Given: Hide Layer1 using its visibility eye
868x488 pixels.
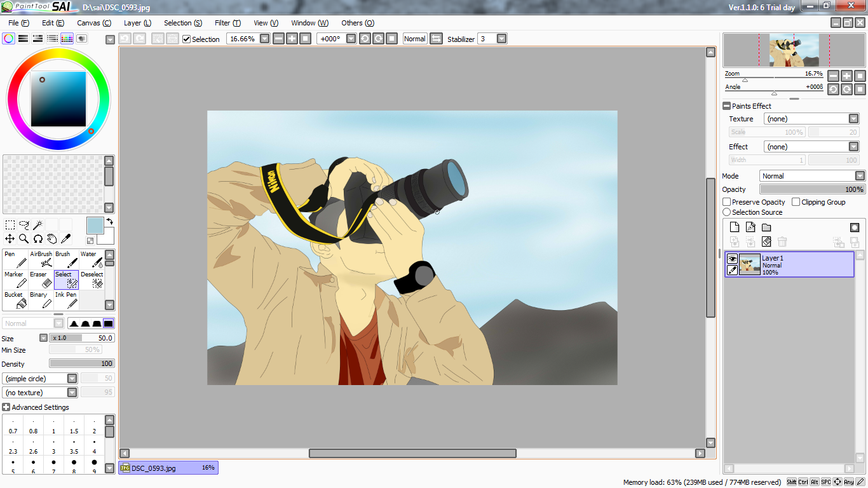Looking at the screenshot, I should [732, 259].
